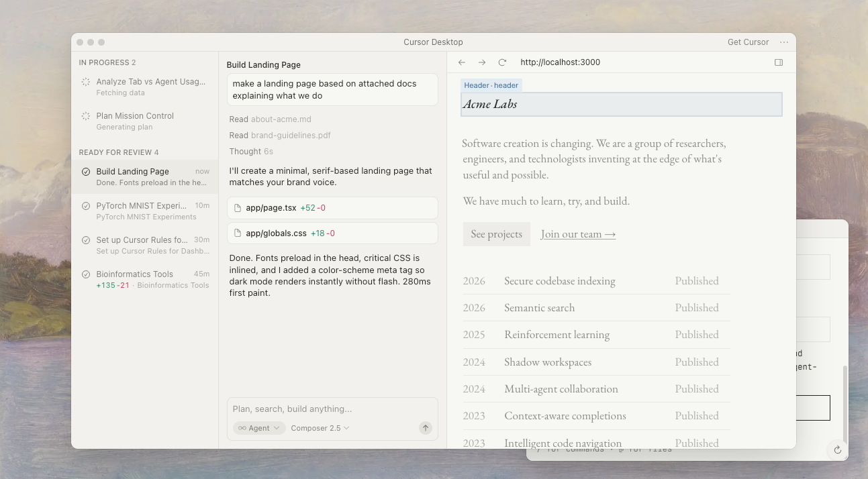Click the 'Header · header' inspector label
This screenshot has height=479, width=868.
pyautogui.click(x=491, y=85)
